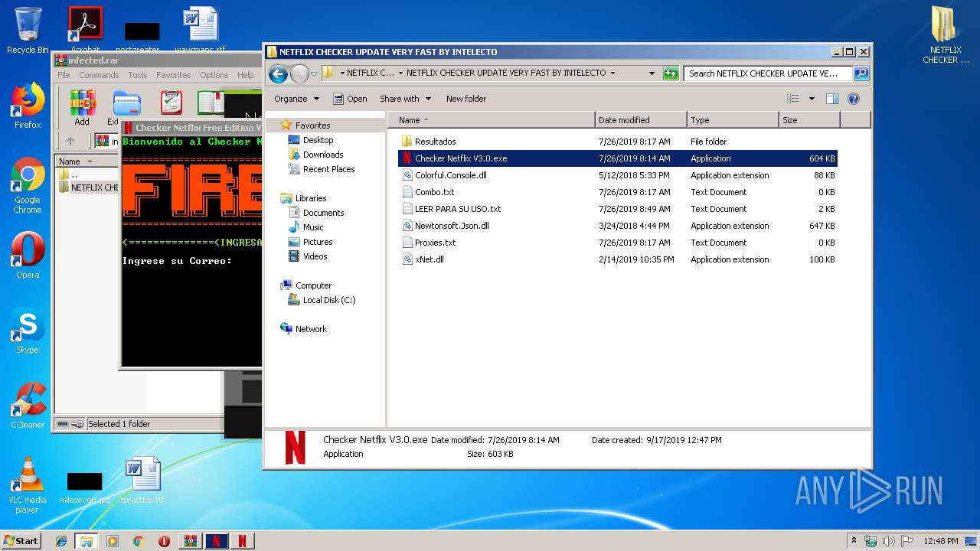Select Recent Places in navigation pane

pyautogui.click(x=328, y=169)
